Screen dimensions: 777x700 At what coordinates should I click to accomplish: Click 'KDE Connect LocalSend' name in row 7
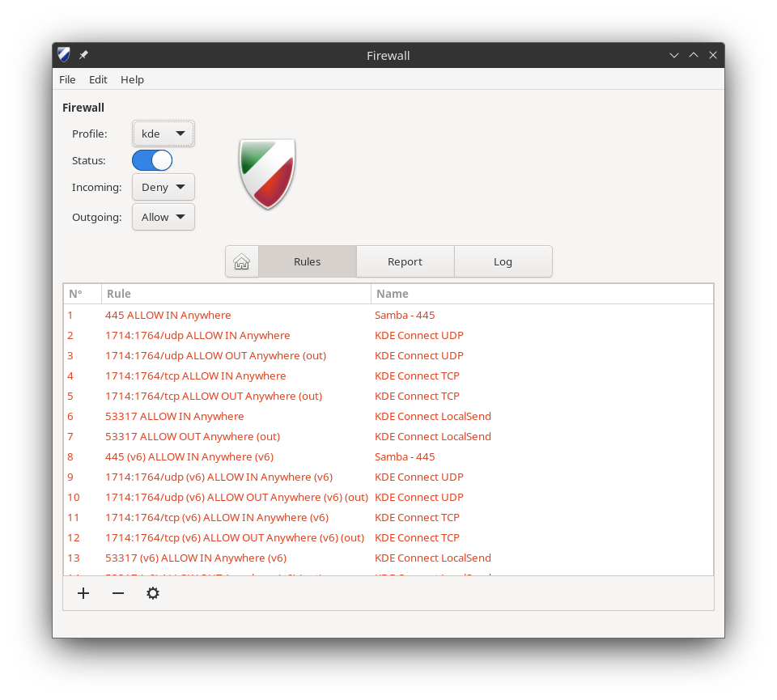tap(433, 437)
